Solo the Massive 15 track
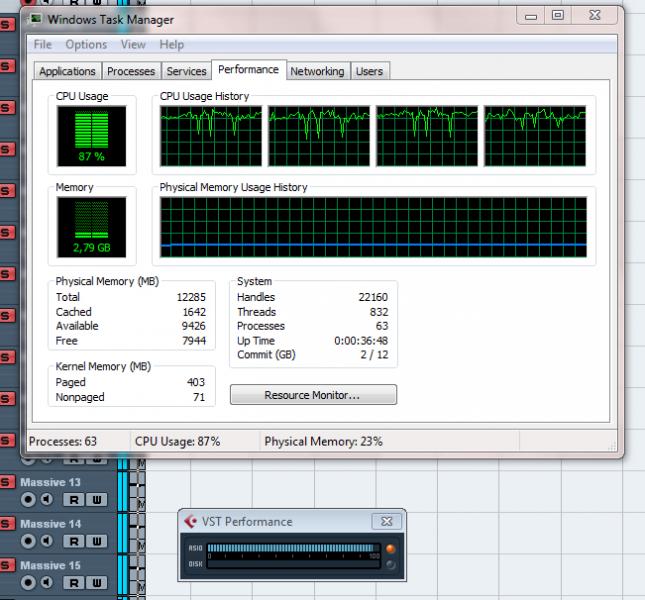The height and width of the screenshot is (600, 645). point(6,566)
